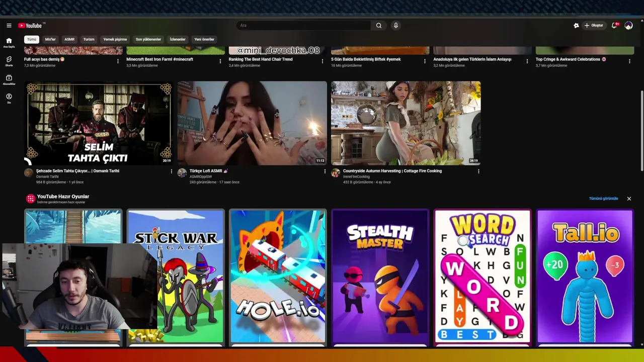The height and width of the screenshot is (362, 644).
Task: Open Shorts from the sidebar
Action: pos(9,61)
